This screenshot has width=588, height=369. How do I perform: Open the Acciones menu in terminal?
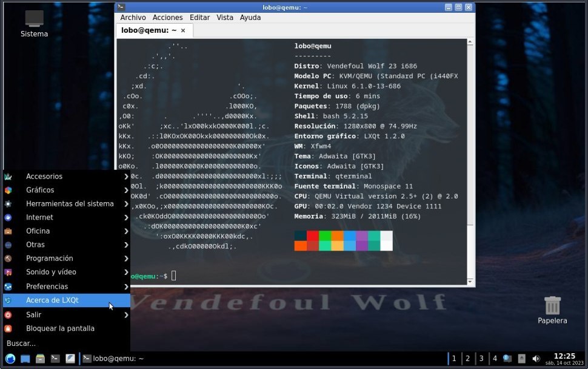(x=168, y=18)
